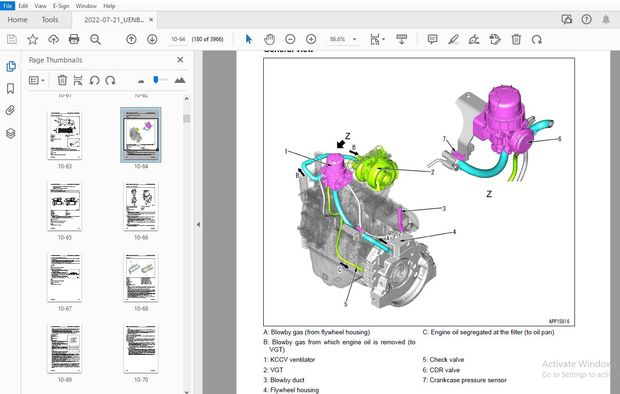620x394 pixels.
Task: Click the fit page view icon
Action: [374, 39]
